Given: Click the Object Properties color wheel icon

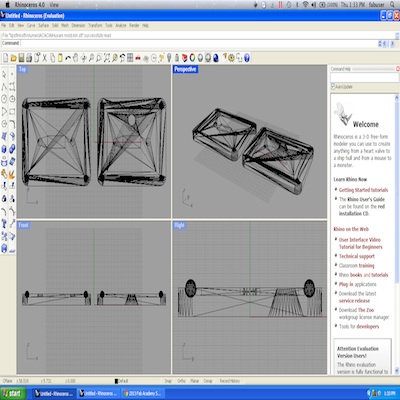Looking at the screenshot, I should point(192,58).
